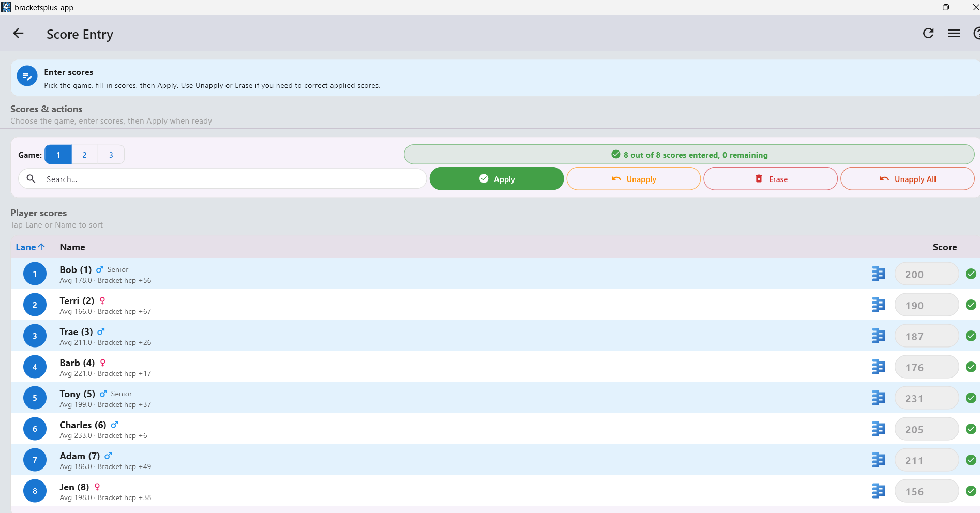
Task: Click lane 3 circle badge
Action: 35,336
